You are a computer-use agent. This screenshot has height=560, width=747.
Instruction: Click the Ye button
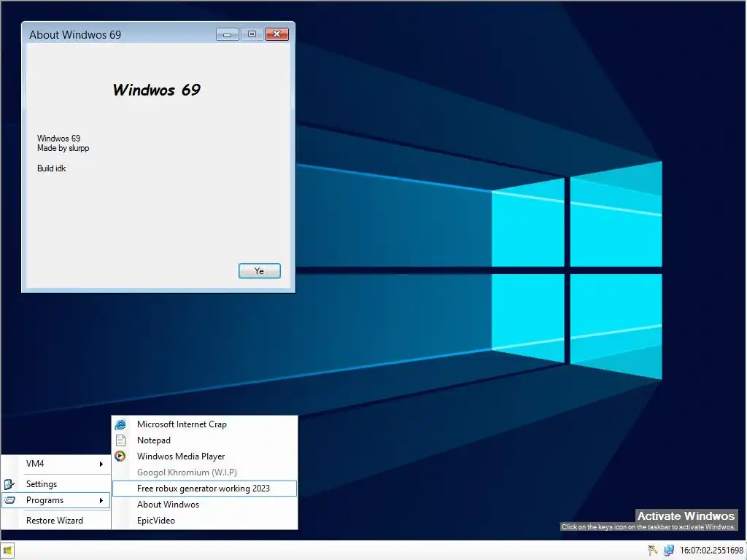(x=260, y=271)
